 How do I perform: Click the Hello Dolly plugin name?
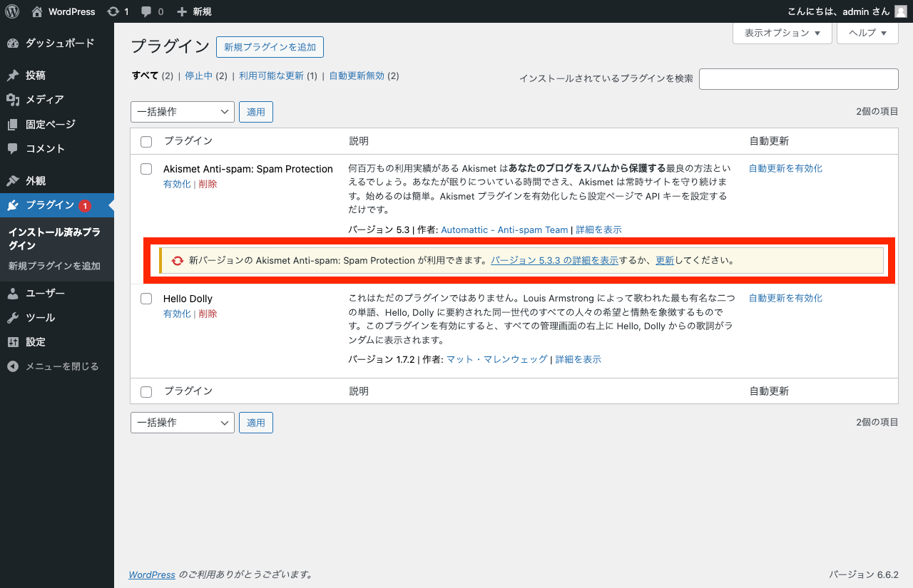188,299
